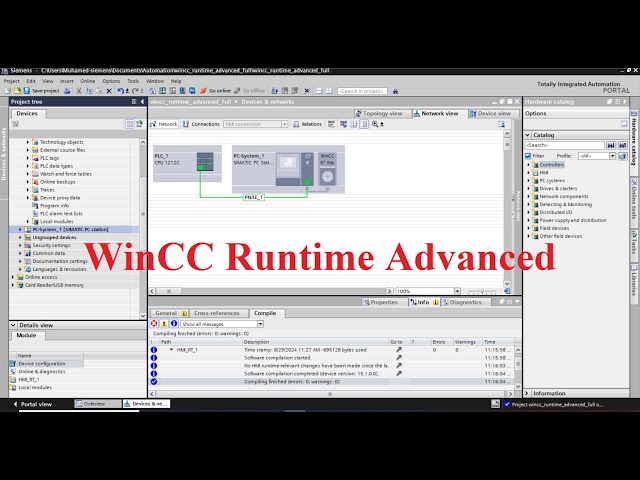Open the 100% zoom level dropdown
Viewport: 640px width, 480px height.
(x=457, y=291)
